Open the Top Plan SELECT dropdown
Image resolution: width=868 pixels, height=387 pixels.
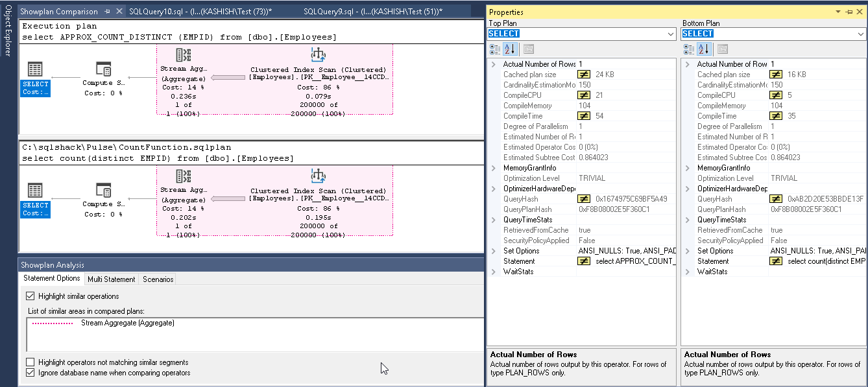(671, 34)
